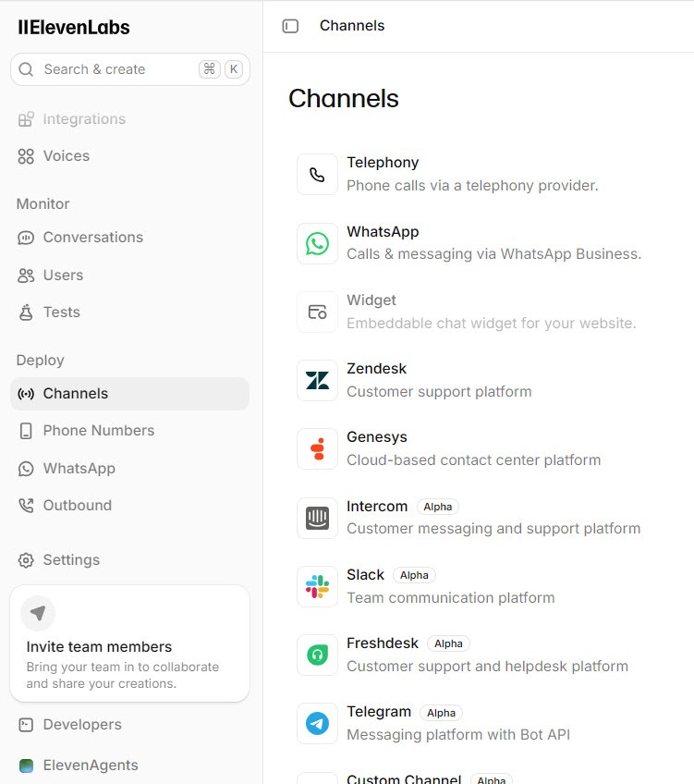694x784 pixels.
Task: Click the Outbound call icon
Action: 26,506
